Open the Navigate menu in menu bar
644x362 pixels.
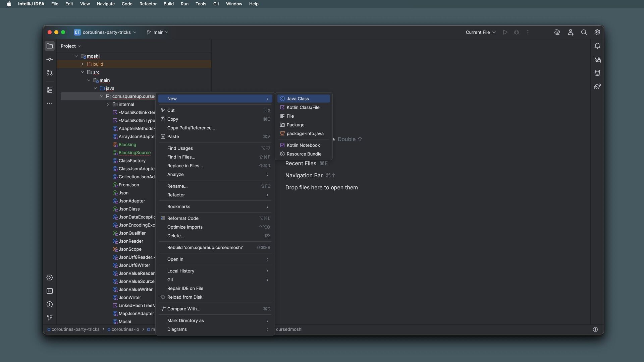106,4
